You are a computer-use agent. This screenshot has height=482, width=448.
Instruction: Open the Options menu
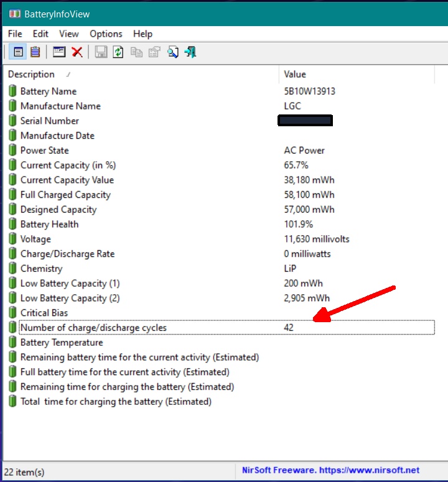tap(106, 34)
